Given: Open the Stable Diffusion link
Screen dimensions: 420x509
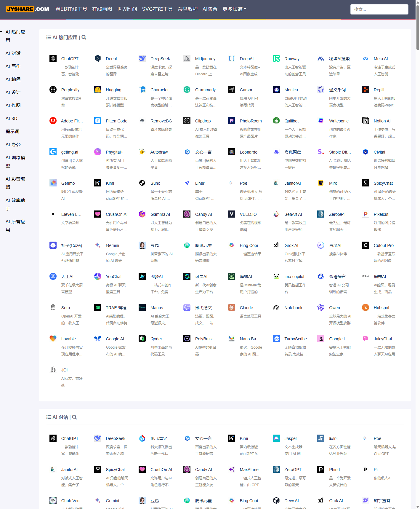Looking at the screenshot, I should tap(340, 152).
